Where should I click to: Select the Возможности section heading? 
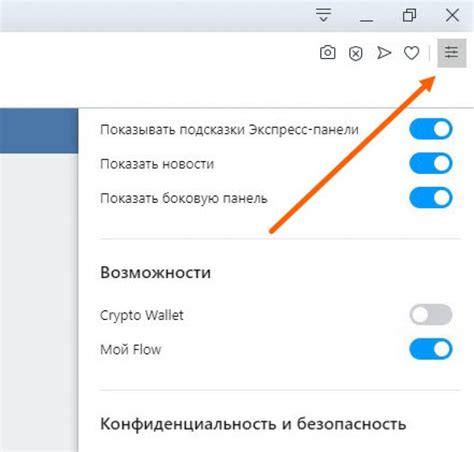click(156, 273)
